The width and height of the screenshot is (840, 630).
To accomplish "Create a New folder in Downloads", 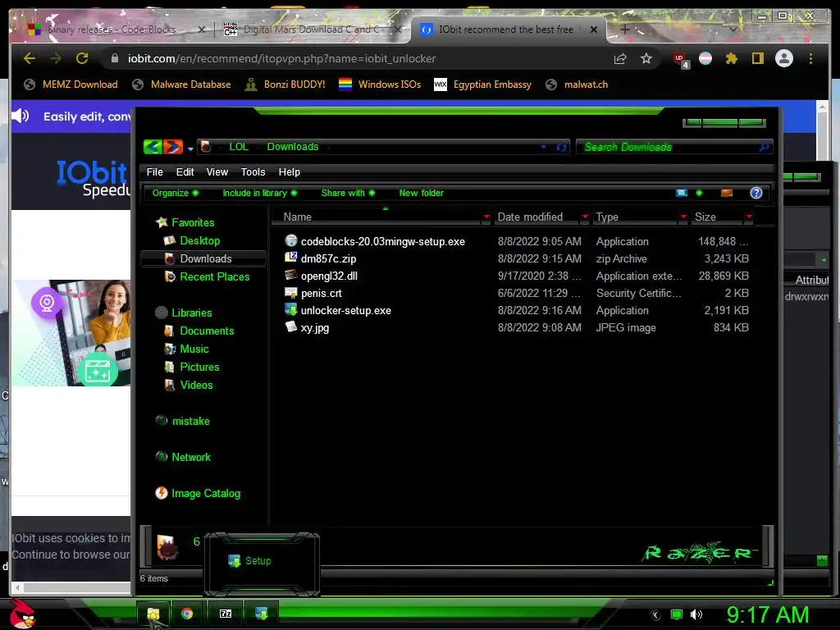I will point(421,193).
